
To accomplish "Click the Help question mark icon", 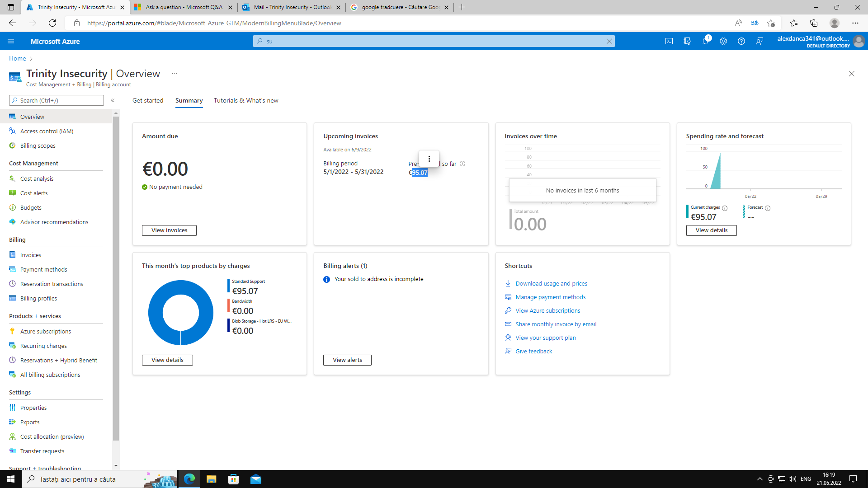I will pyautogui.click(x=741, y=41).
